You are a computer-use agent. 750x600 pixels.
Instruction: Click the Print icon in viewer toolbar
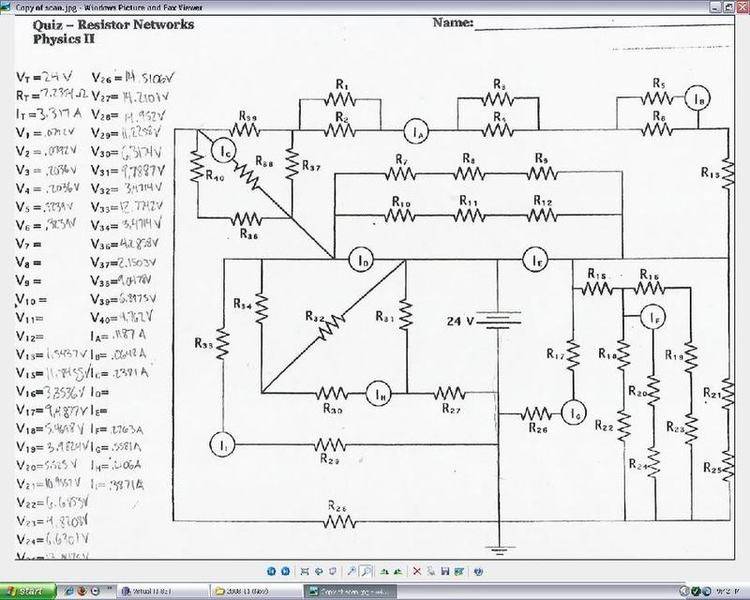431,571
